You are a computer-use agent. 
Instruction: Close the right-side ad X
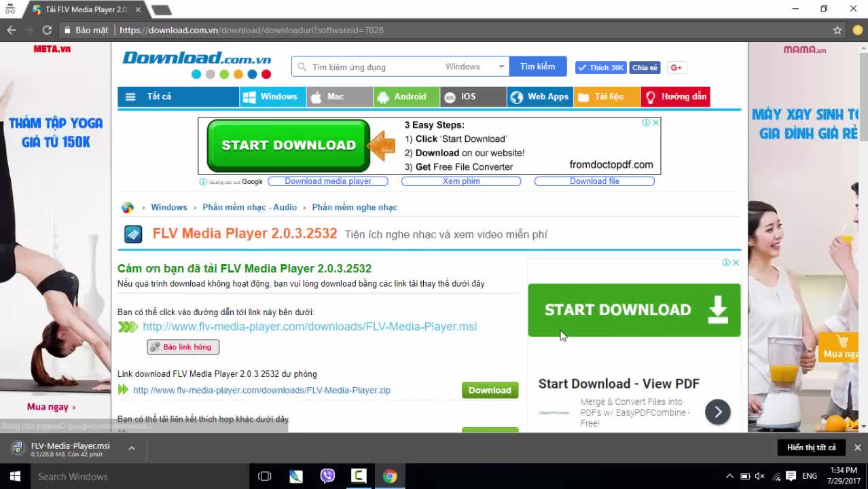[736, 263]
